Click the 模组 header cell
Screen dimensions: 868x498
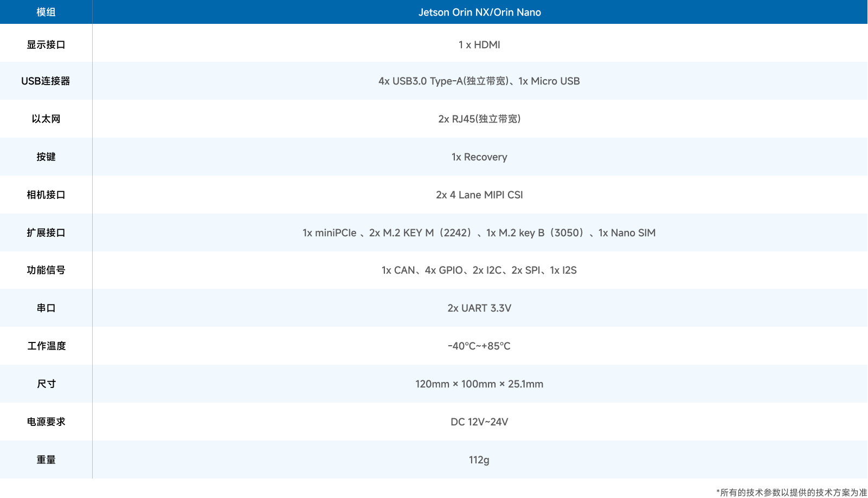[x=46, y=12]
